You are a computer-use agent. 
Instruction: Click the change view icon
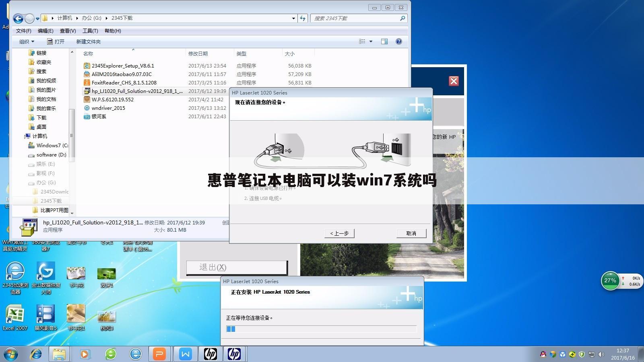point(362,41)
